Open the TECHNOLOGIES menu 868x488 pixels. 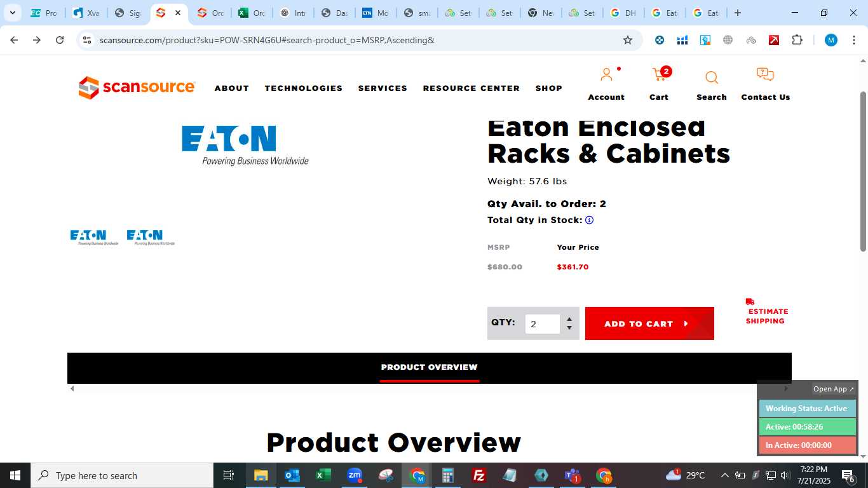304,88
